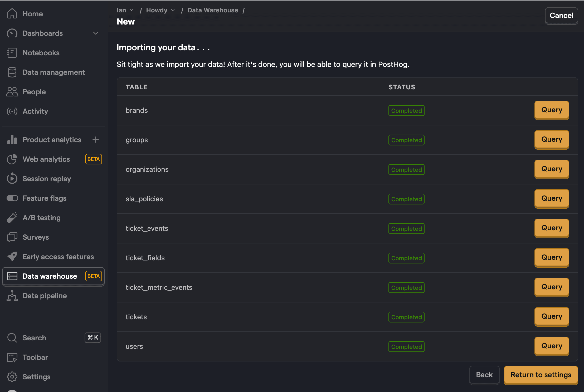Click the Activity broadcast icon
The height and width of the screenshot is (392, 584).
coord(12,111)
